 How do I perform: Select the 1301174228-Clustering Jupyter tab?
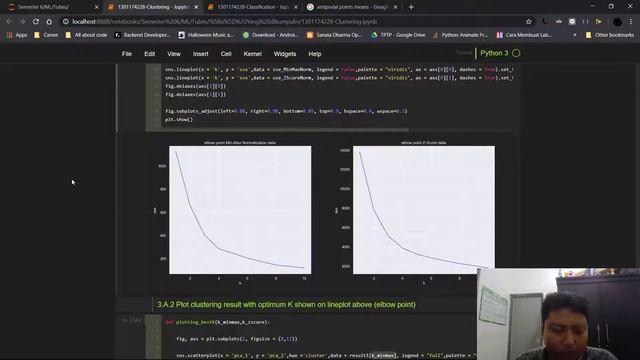click(x=151, y=7)
